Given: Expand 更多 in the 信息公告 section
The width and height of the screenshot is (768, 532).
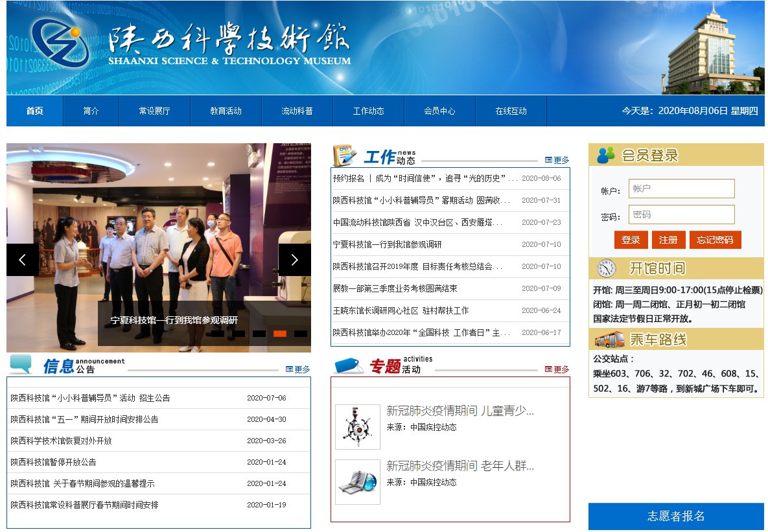Looking at the screenshot, I should pos(298,369).
